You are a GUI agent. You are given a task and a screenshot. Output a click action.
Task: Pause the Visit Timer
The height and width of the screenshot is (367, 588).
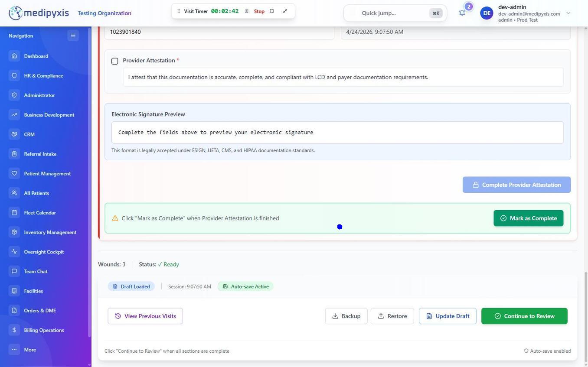pos(246,11)
